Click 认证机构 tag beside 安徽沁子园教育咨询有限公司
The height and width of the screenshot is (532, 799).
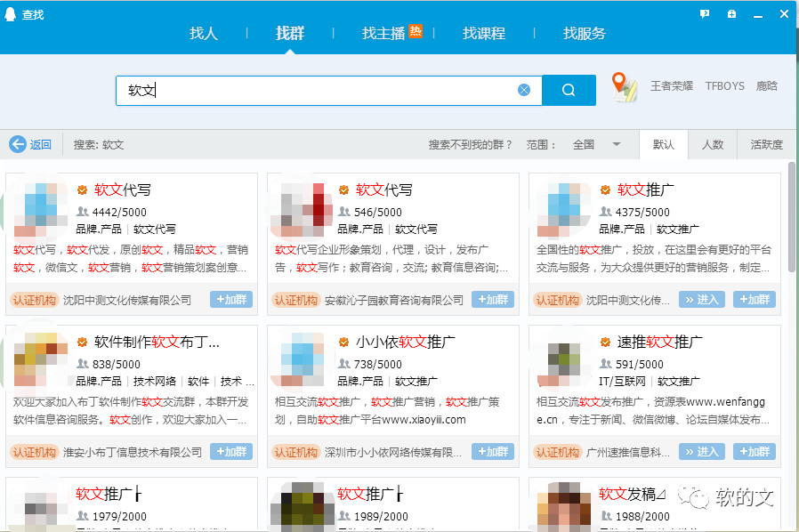pyautogui.click(x=295, y=300)
